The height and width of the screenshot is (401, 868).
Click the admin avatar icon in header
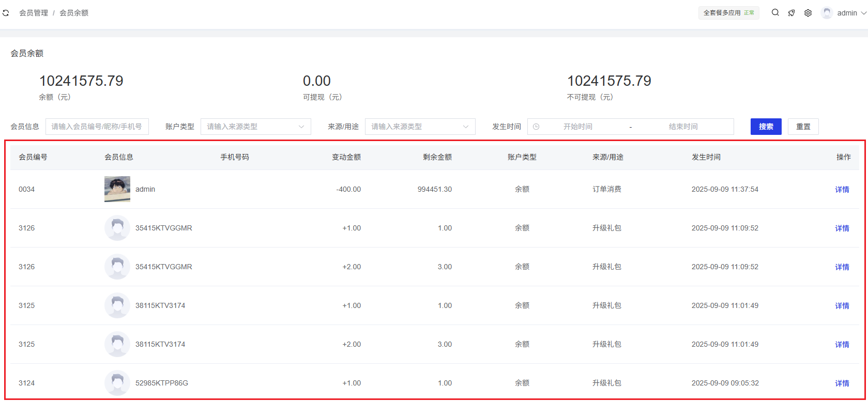point(827,13)
